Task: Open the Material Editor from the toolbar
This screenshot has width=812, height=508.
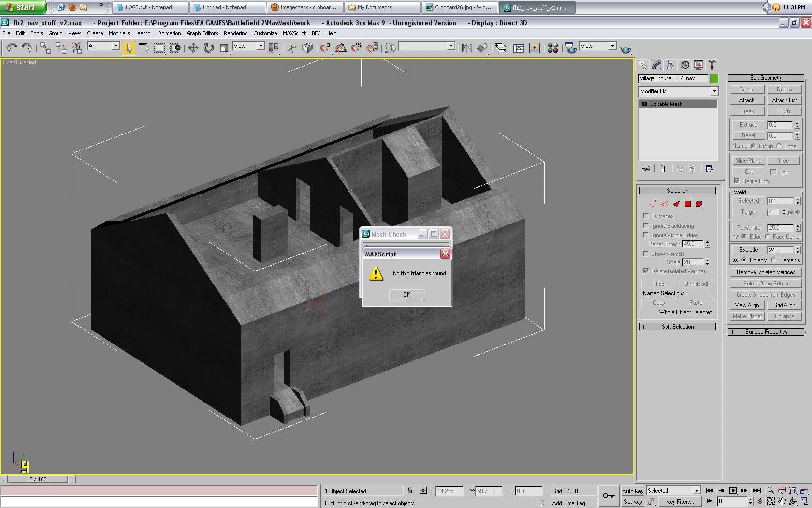Action: click(552, 47)
